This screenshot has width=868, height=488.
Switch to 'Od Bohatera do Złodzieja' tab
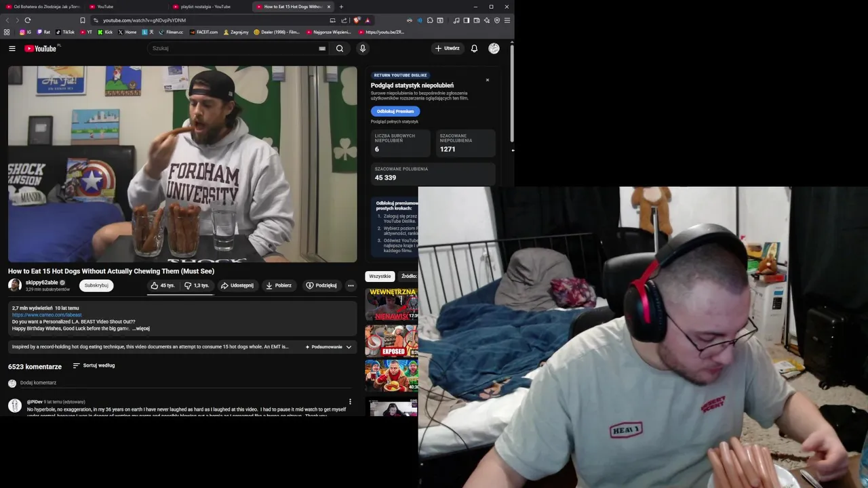[45, 7]
